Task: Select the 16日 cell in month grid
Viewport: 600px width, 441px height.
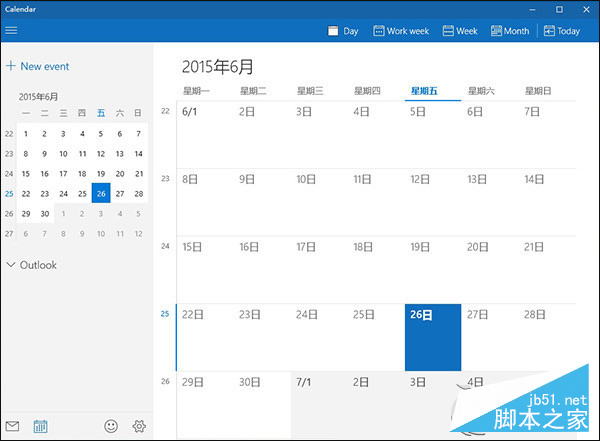Action: click(262, 270)
